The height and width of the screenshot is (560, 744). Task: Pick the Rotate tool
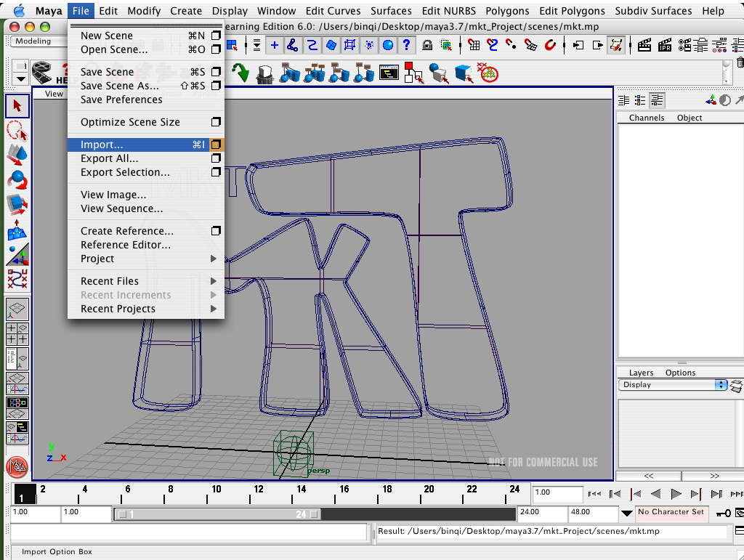(x=17, y=180)
